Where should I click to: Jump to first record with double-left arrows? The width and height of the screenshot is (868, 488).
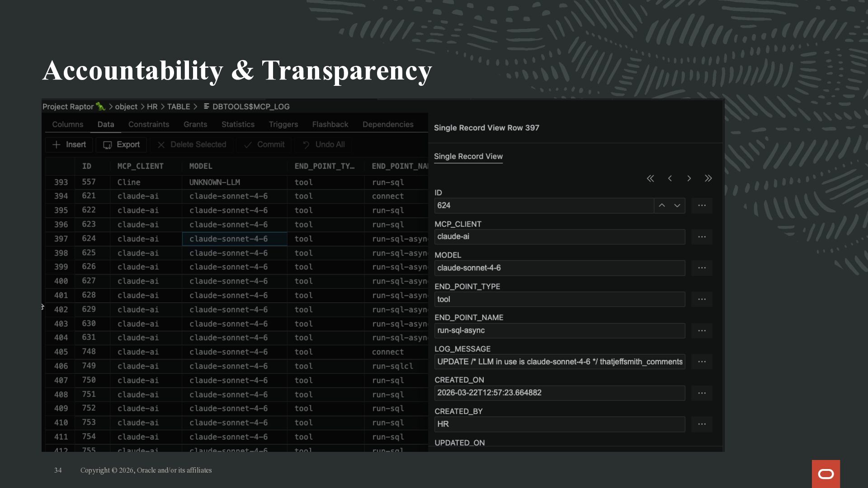(650, 178)
